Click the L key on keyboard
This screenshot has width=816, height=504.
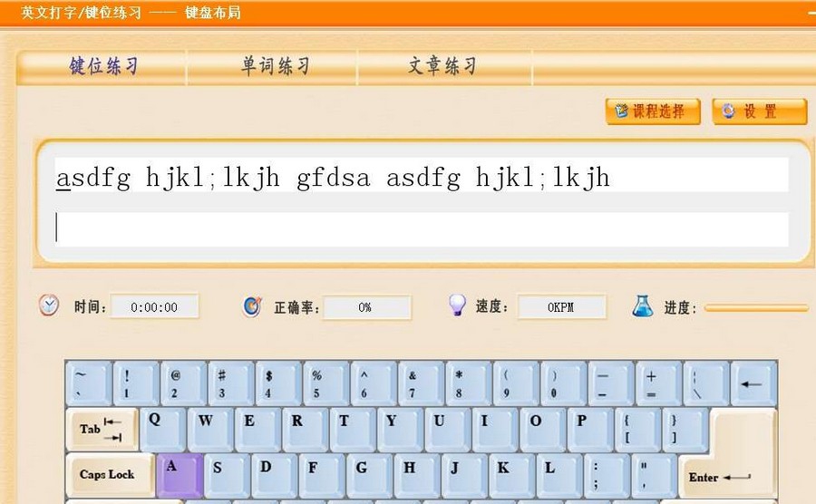[559, 475]
